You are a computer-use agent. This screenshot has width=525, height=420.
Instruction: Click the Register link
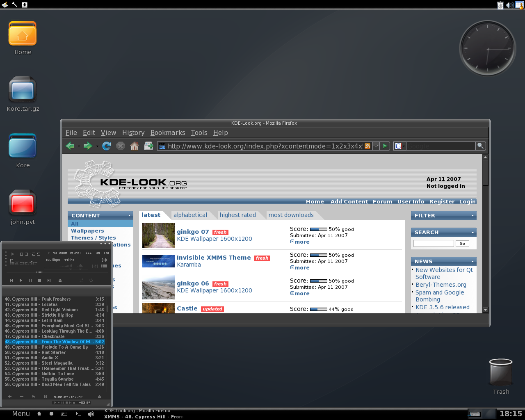coord(442,201)
